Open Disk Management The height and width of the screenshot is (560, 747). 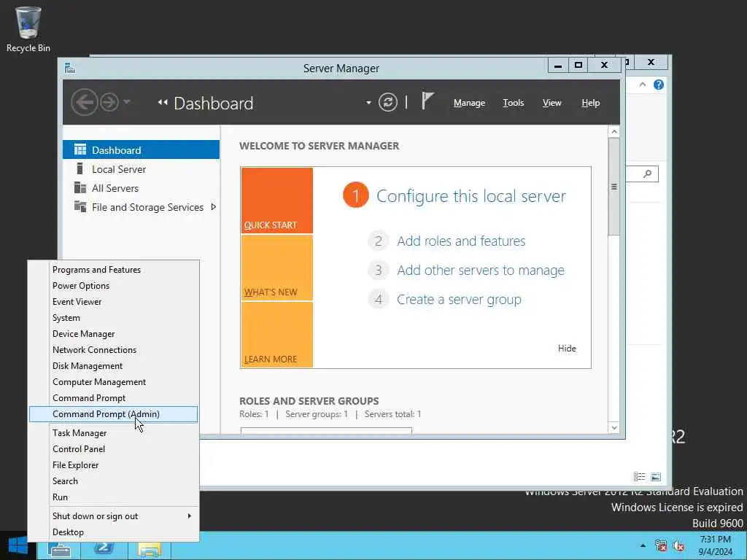113,366
